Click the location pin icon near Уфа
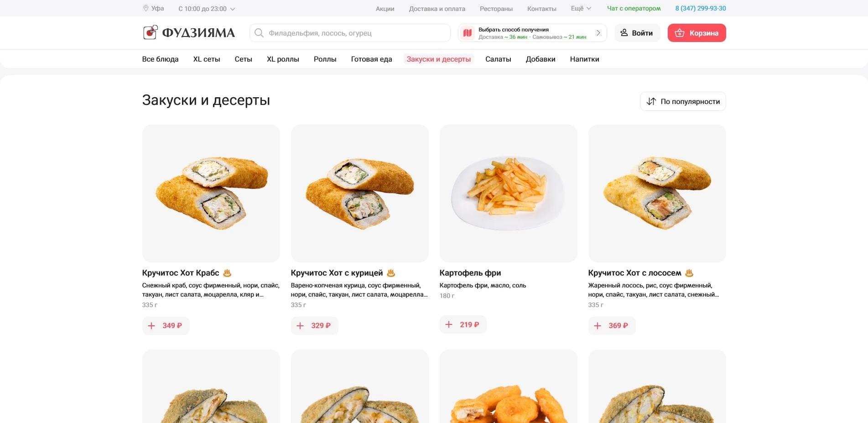868x423 pixels. coord(146,8)
